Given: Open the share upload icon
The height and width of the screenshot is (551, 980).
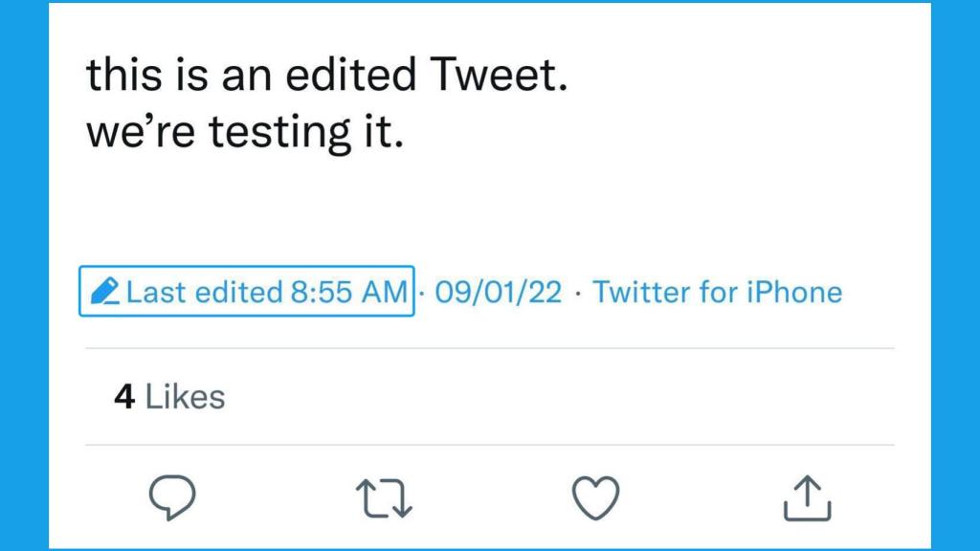Looking at the screenshot, I should [807, 498].
